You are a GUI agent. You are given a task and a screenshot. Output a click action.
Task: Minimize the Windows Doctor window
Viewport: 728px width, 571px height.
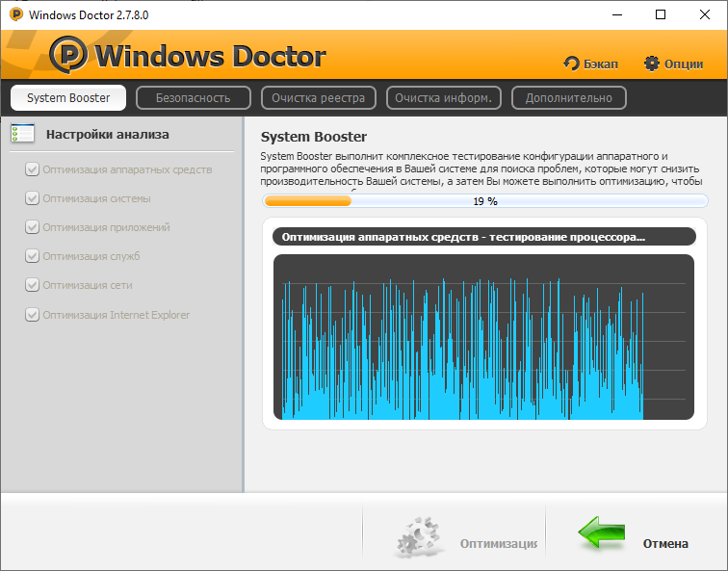pyautogui.click(x=617, y=14)
